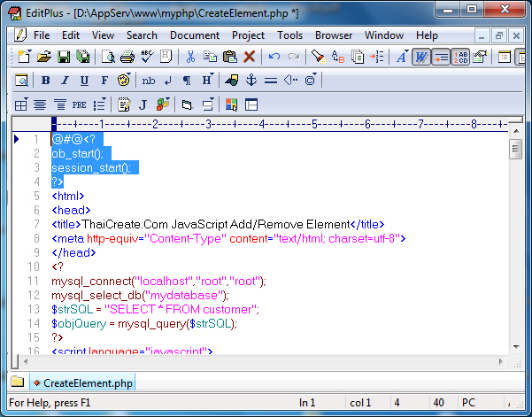Click the horizontal scrollbar right arrow
This screenshot has width=532, height=417.
501,362
